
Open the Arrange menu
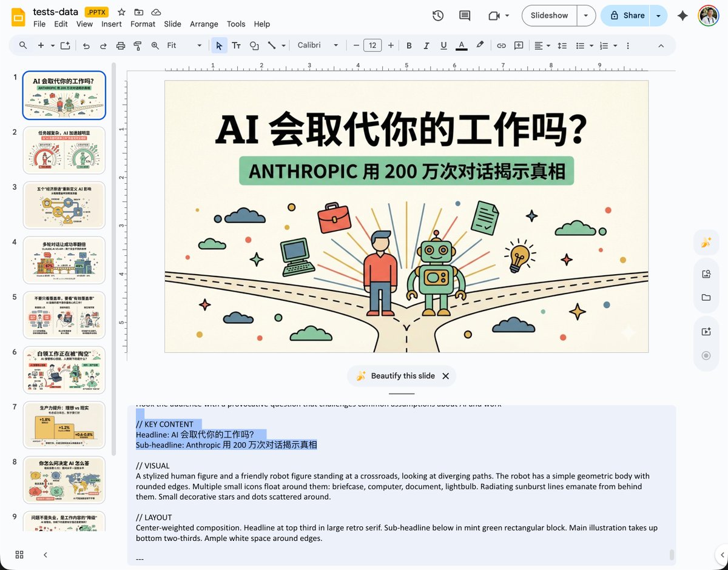point(204,24)
